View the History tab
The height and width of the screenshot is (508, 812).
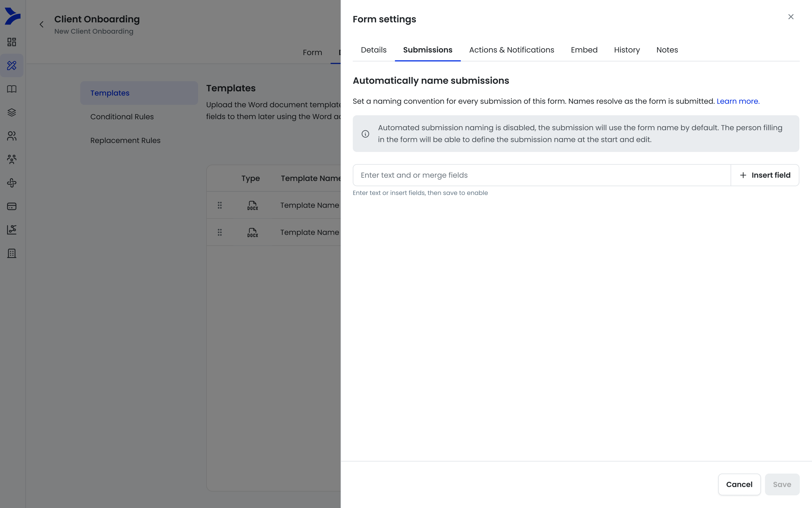(627, 50)
